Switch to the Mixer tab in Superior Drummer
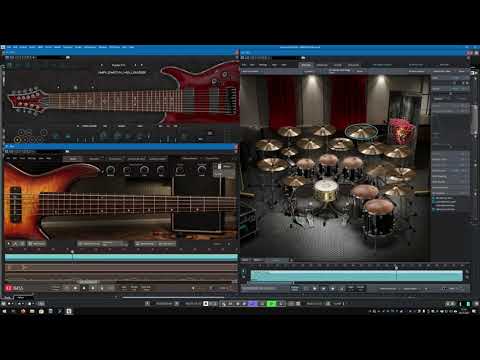Image resolution: width=480 pixels, height=360 pixels. [338, 65]
